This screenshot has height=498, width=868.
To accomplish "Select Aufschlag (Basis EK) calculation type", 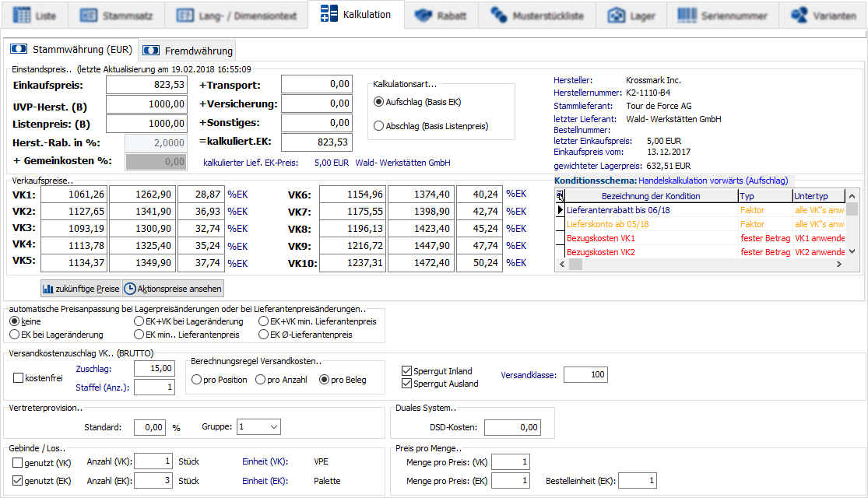I will (378, 102).
